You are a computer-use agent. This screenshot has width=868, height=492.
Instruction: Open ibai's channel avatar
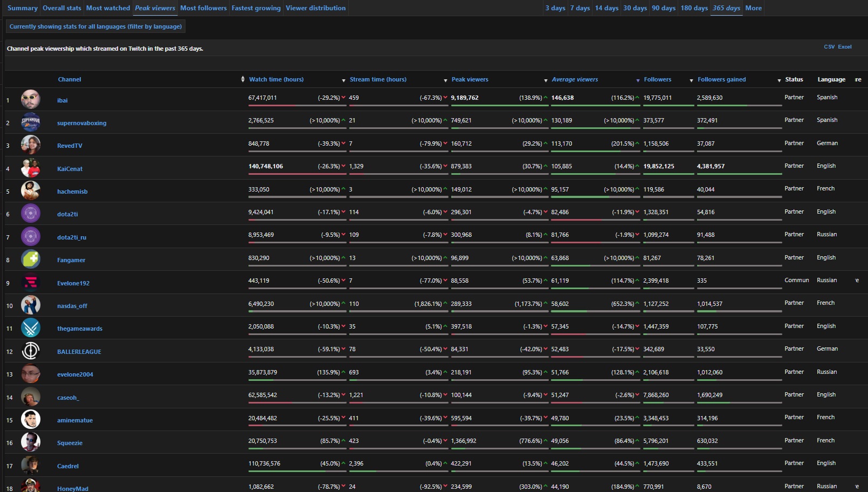[31, 100]
